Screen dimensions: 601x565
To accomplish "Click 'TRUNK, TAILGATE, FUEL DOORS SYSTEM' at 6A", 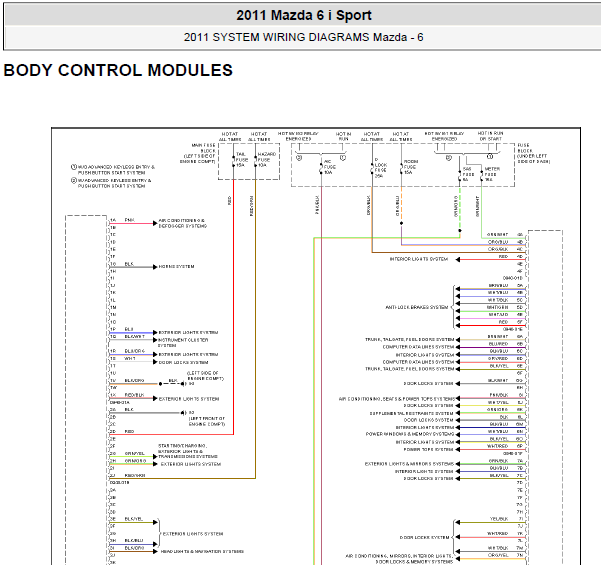I will [409, 340].
